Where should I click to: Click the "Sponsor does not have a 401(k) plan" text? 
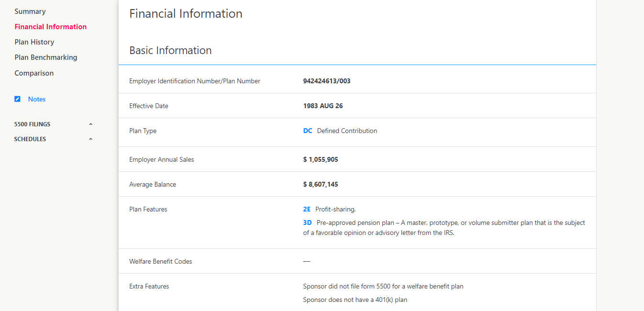[x=355, y=300]
